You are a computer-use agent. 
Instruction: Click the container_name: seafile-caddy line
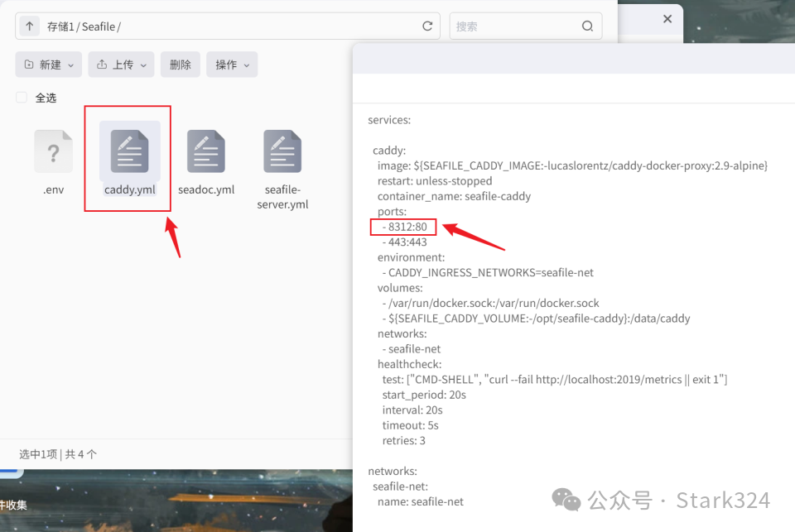454,197
